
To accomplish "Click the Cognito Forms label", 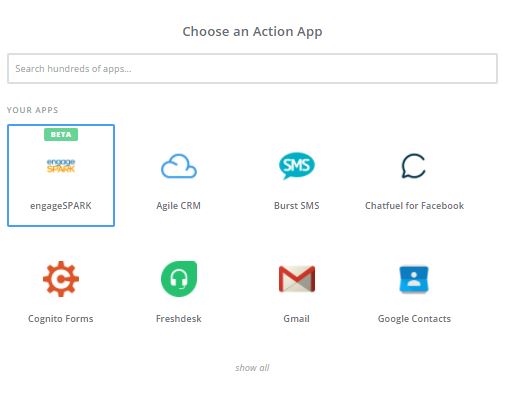I will tap(61, 319).
